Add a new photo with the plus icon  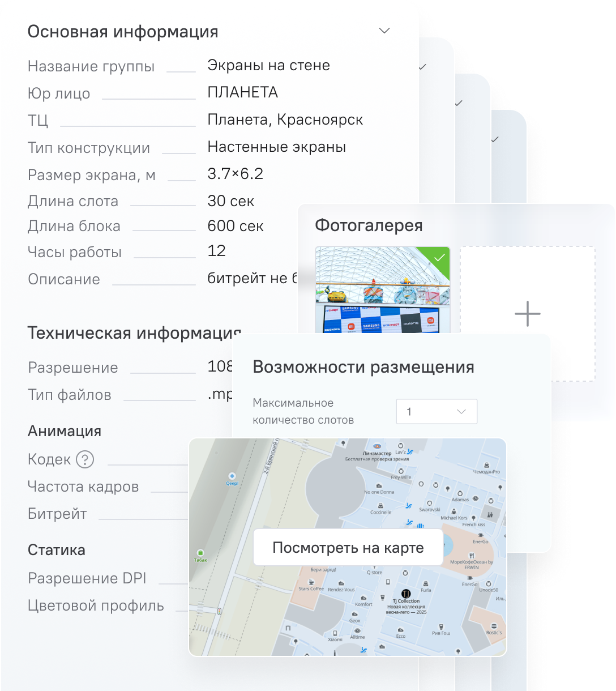pyautogui.click(x=527, y=314)
